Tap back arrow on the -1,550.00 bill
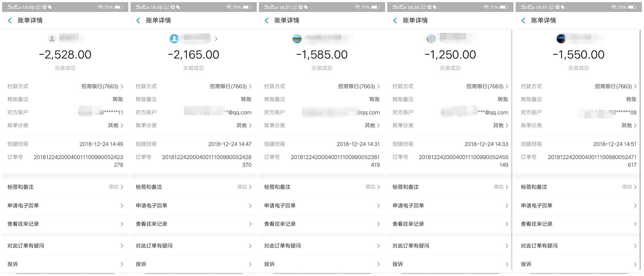Screen dimensions: 644x276 [x=523, y=21]
